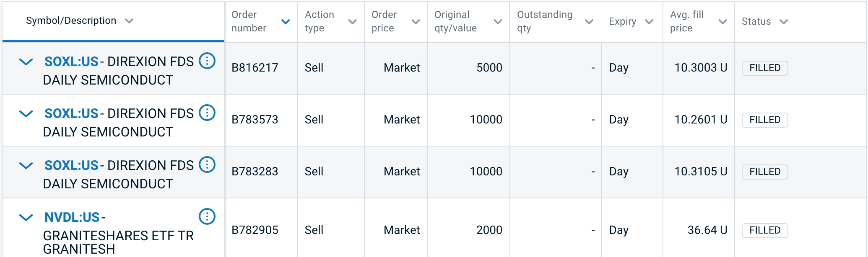Click the NVDL:US symbol link
Image resolution: width=868 pixels, height=257 pixels.
(x=72, y=217)
